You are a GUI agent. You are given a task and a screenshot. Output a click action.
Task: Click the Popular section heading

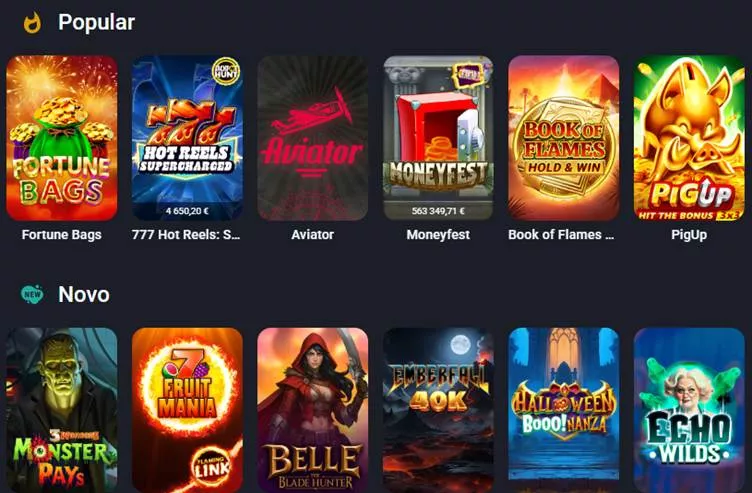[x=96, y=22]
